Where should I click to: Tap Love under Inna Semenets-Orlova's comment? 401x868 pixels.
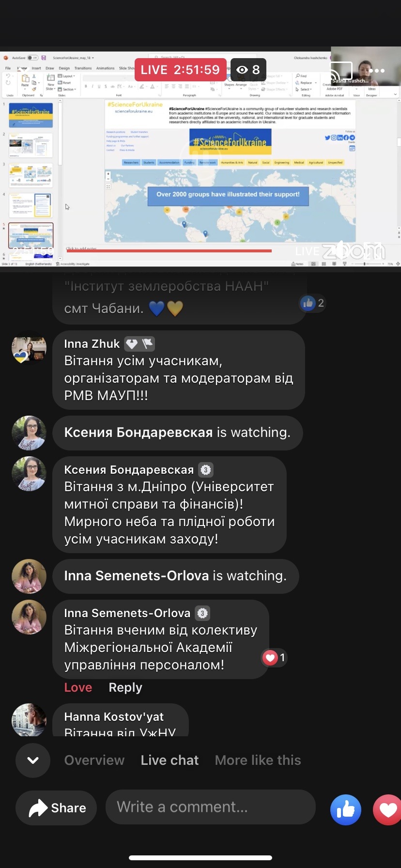pos(78,687)
